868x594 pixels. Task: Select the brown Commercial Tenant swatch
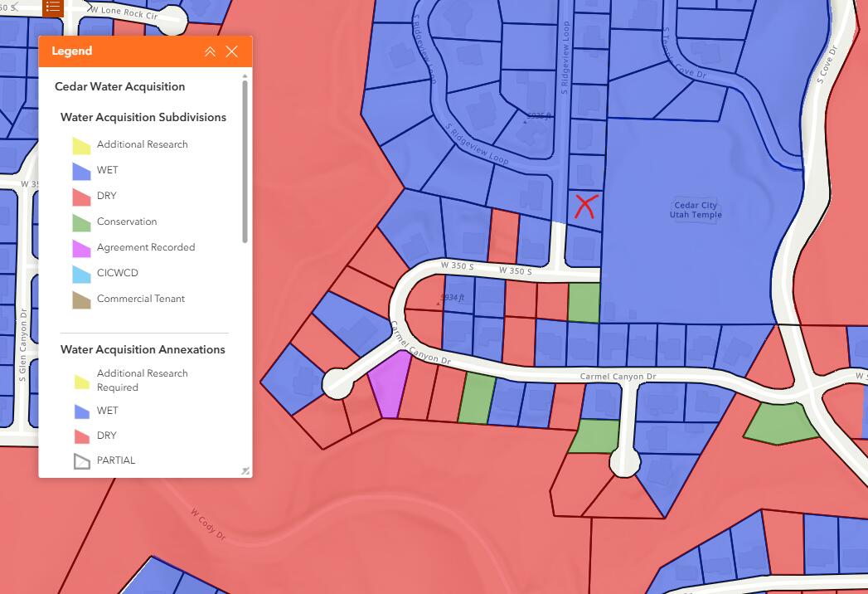point(81,299)
